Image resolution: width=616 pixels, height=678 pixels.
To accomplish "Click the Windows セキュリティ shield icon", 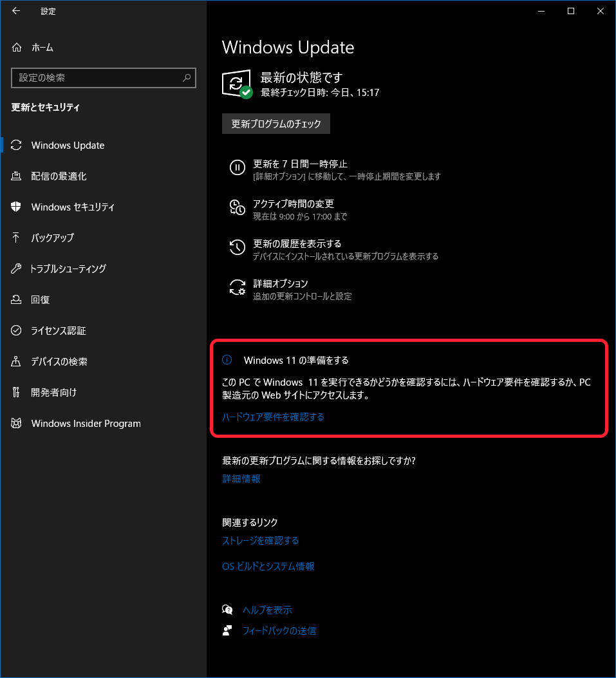I will point(17,207).
